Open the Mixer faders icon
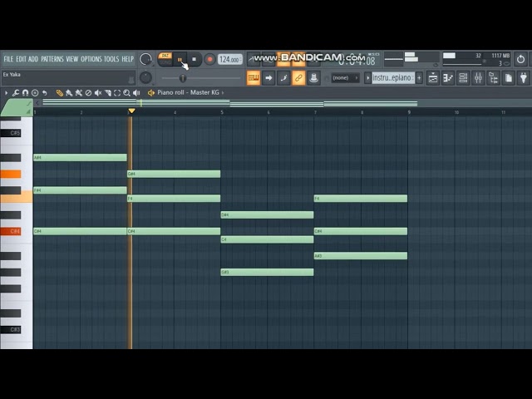Screen dimensions: 532x399 (x=478, y=78)
